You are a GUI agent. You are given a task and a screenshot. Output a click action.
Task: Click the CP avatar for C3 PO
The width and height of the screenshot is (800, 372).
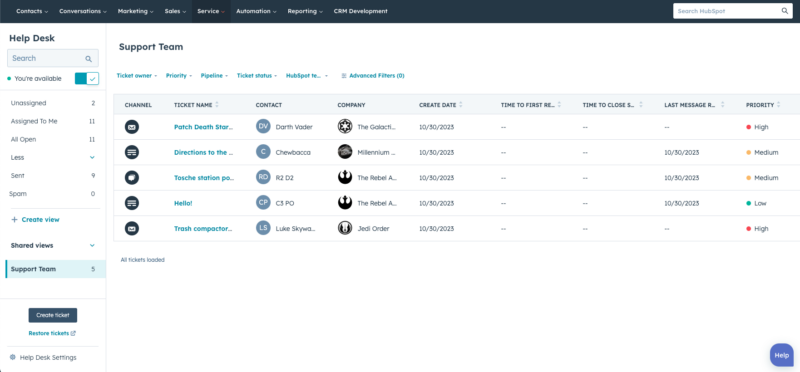pos(263,203)
